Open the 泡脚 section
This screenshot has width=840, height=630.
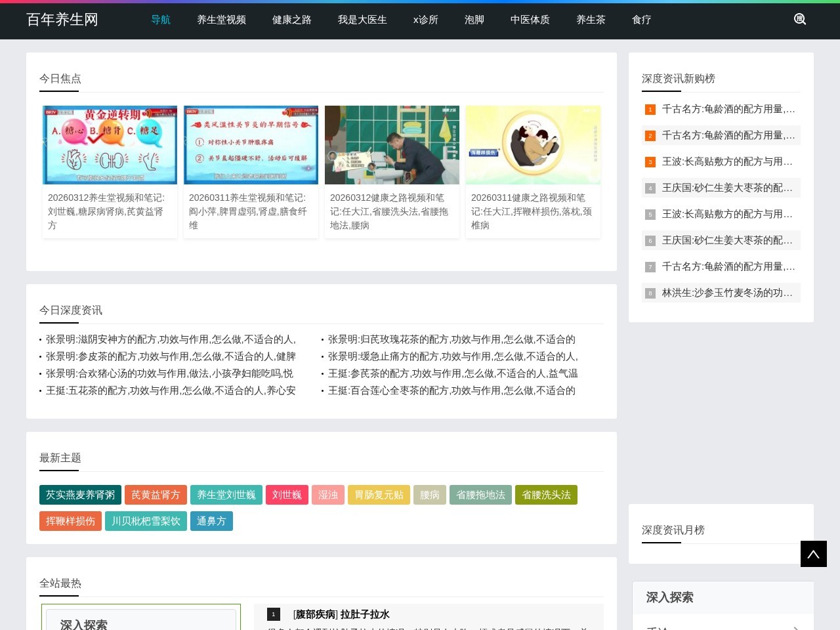(474, 20)
